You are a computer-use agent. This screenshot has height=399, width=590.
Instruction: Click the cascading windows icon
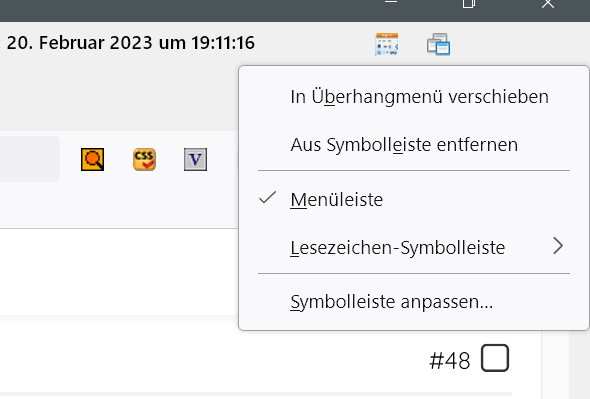point(438,44)
